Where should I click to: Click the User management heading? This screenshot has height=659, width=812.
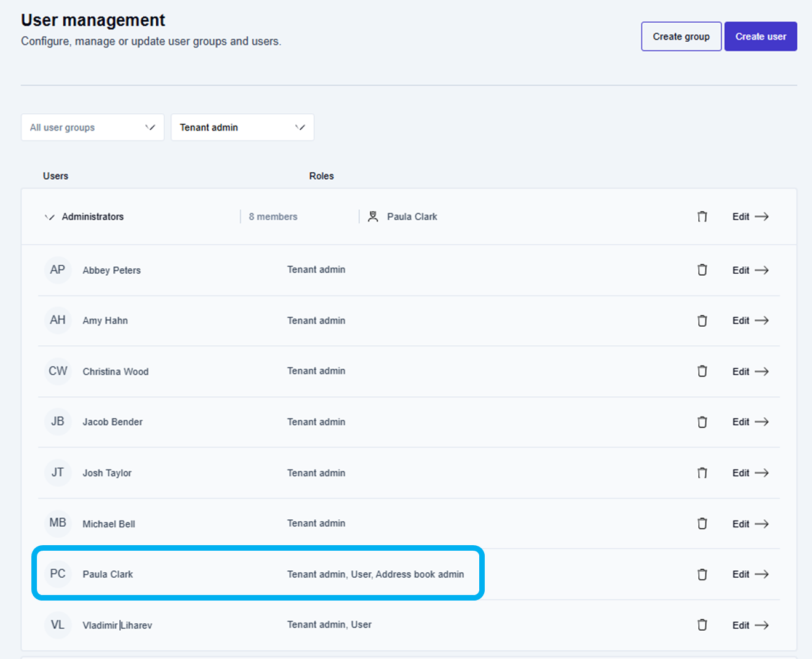coord(93,20)
